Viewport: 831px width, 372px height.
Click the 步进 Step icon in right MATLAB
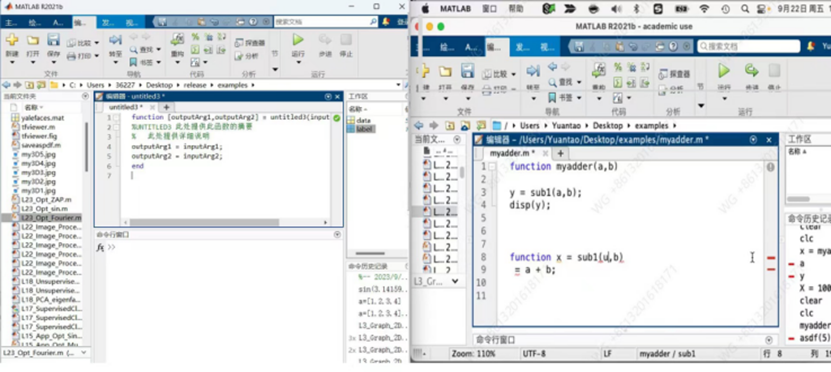coord(752,70)
